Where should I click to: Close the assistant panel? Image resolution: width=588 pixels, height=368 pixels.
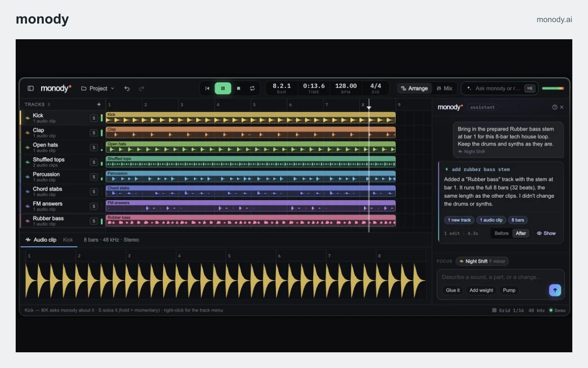click(562, 107)
